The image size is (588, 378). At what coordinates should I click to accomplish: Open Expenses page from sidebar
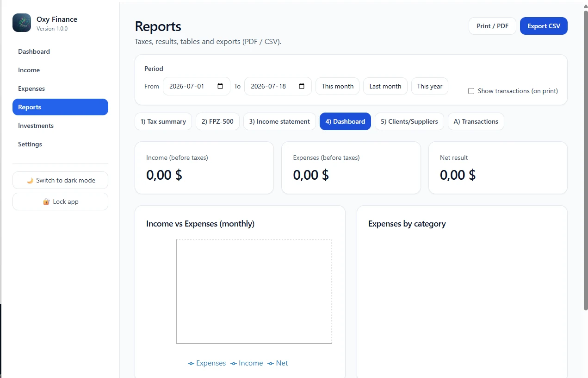click(x=60, y=88)
